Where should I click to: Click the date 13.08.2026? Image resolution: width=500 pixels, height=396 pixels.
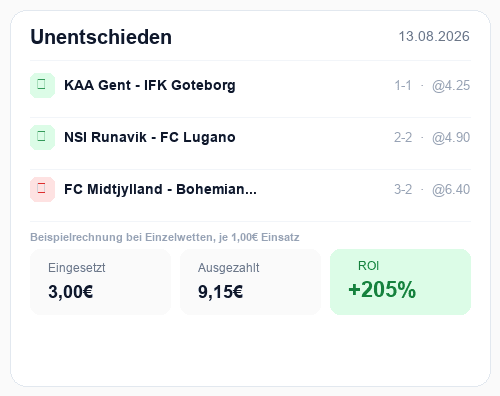(434, 36)
